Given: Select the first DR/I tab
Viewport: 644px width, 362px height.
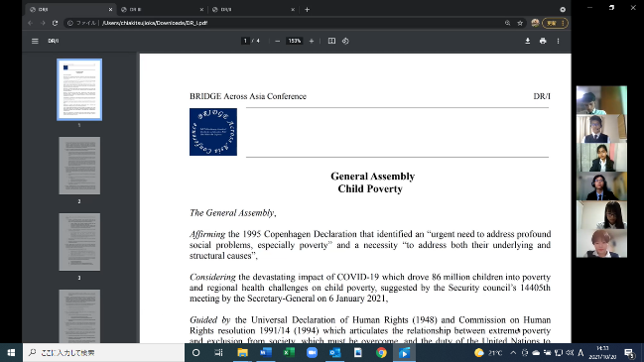Looking at the screenshot, I should point(70,10).
